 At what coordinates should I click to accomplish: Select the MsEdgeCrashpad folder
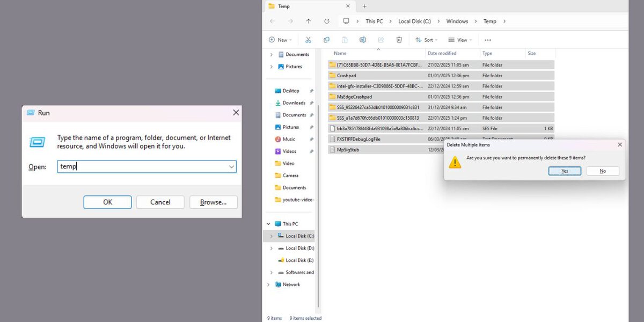[x=441, y=97]
